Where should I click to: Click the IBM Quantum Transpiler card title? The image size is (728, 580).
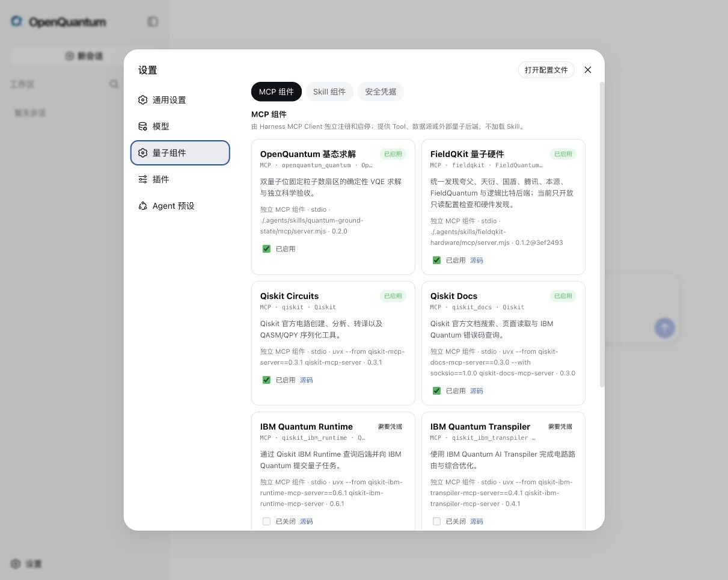(x=480, y=427)
